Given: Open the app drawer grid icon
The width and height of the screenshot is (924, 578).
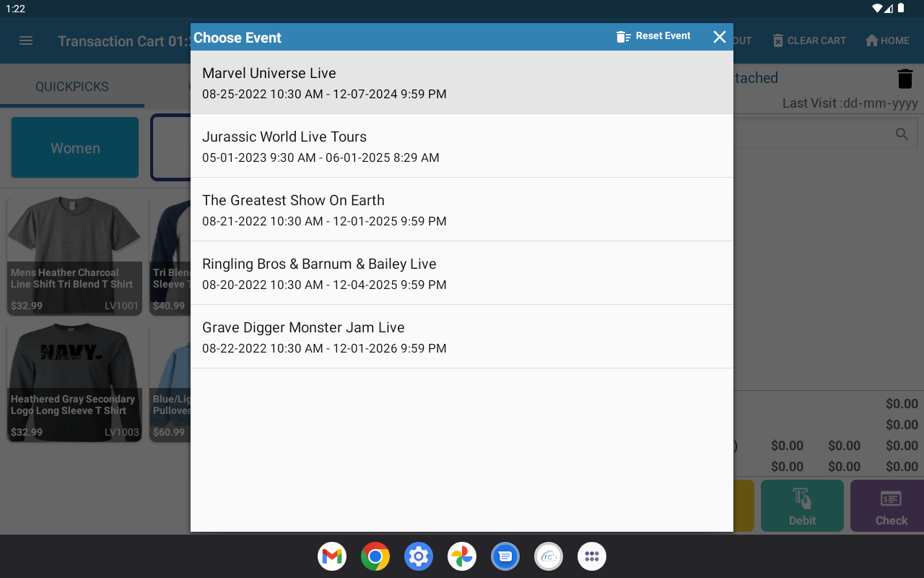Looking at the screenshot, I should [592, 556].
